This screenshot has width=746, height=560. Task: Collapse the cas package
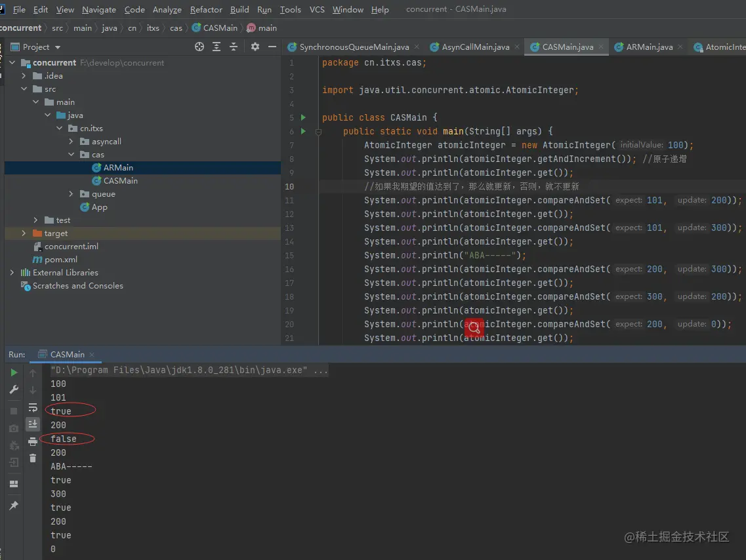click(x=71, y=155)
